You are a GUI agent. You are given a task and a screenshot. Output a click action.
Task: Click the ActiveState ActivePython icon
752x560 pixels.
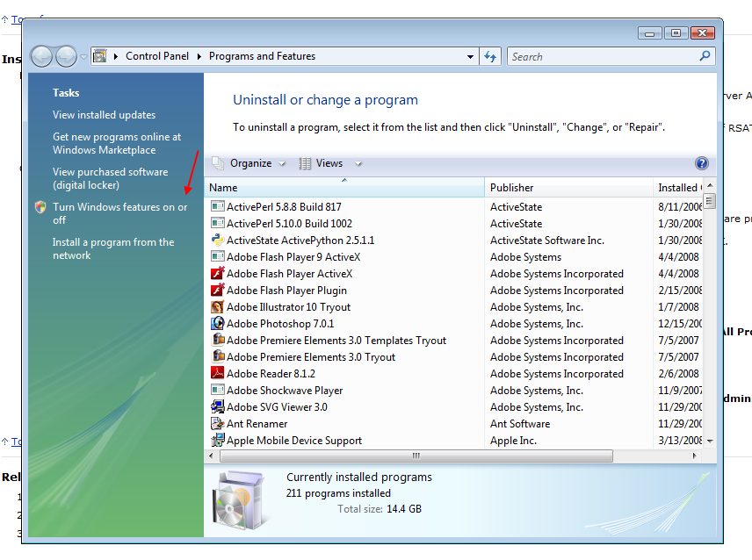click(217, 240)
